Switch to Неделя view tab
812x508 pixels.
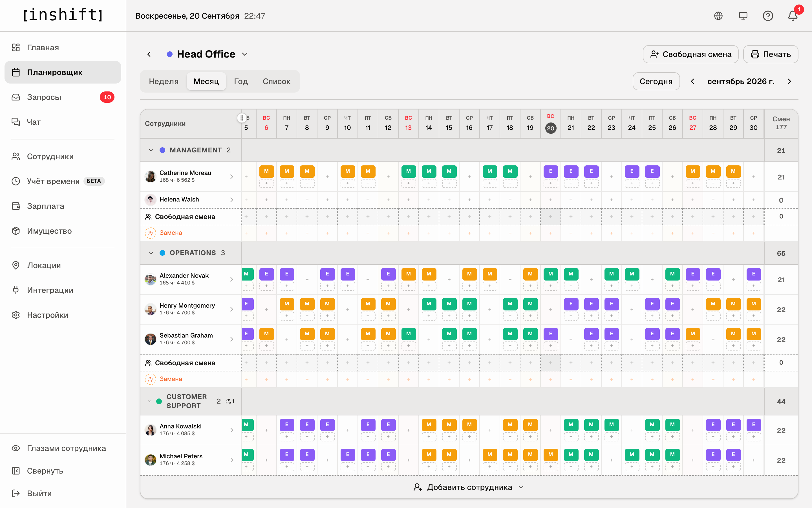tap(164, 81)
